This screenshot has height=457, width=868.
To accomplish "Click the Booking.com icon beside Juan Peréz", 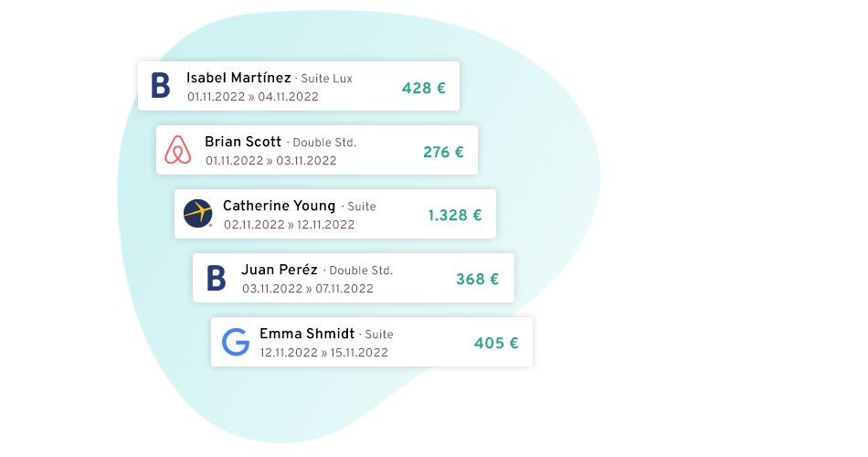I will [216, 278].
